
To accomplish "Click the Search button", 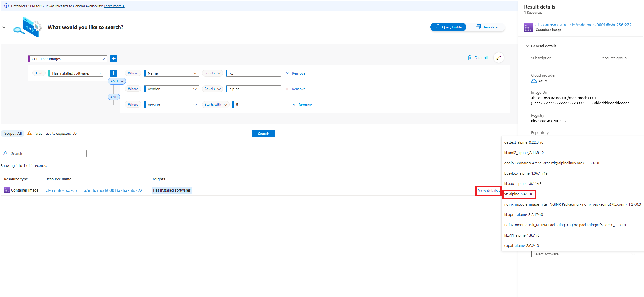I will point(263,133).
